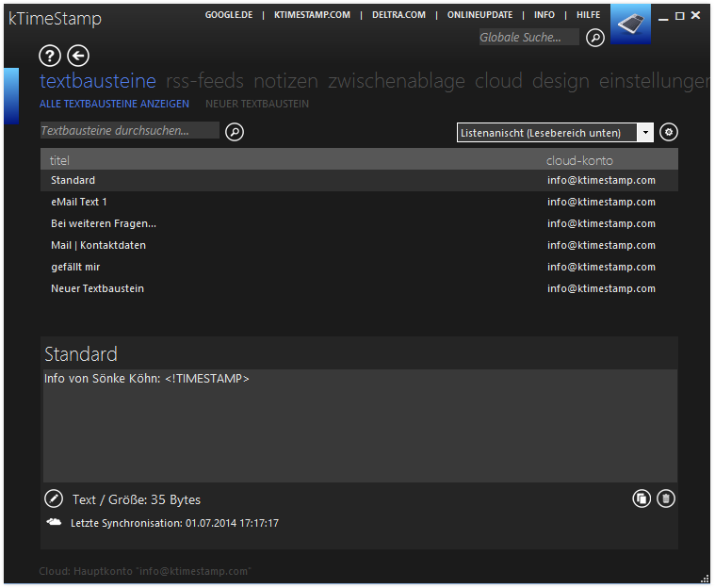Open the GOOGLE.DE link
The width and height of the screenshot is (715, 588).
[x=229, y=14]
